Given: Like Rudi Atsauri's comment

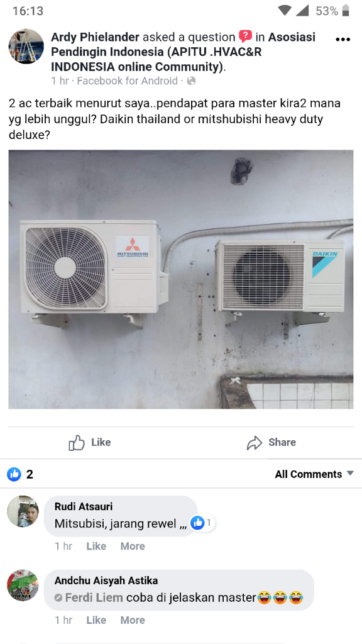Looking at the screenshot, I should coord(96,547).
